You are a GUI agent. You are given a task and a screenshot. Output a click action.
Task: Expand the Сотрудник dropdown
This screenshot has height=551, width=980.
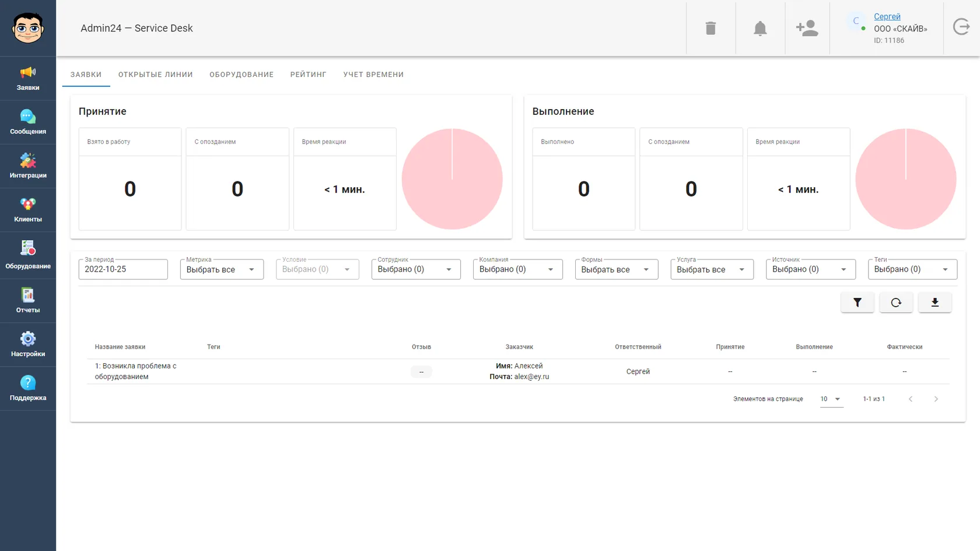pyautogui.click(x=416, y=269)
